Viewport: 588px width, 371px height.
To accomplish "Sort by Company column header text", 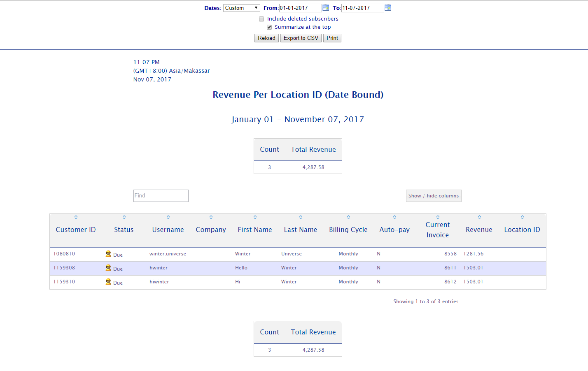I will pyautogui.click(x=211, y=230).
